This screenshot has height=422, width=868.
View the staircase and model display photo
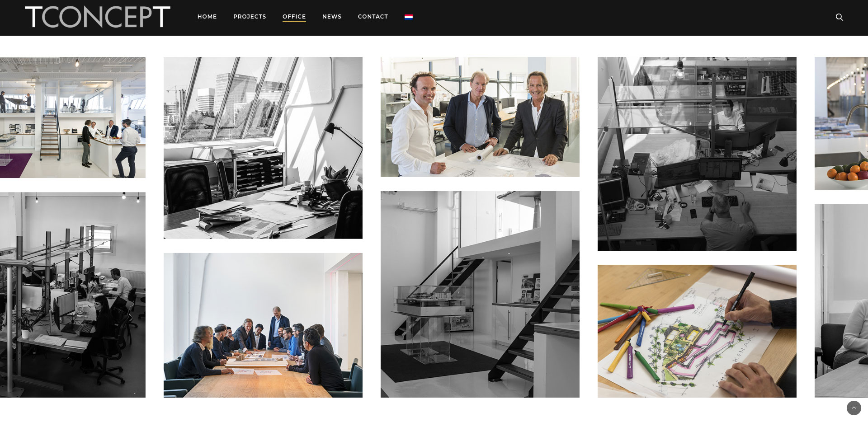point(480,294)
